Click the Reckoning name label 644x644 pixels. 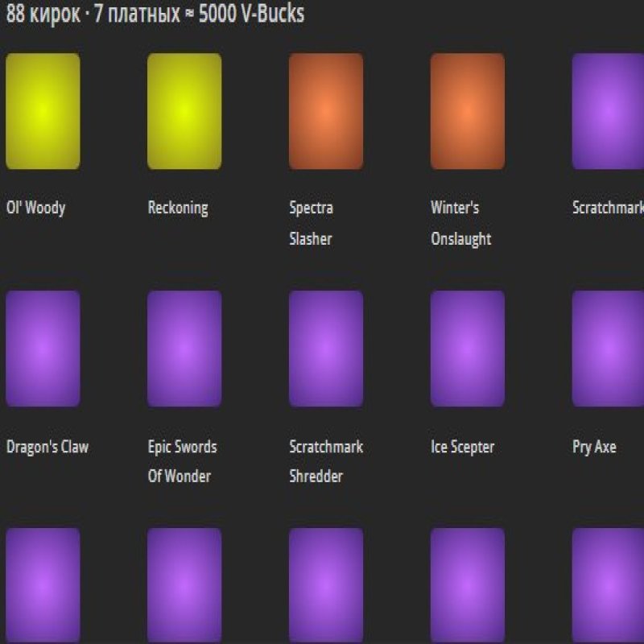coord(177,208)
